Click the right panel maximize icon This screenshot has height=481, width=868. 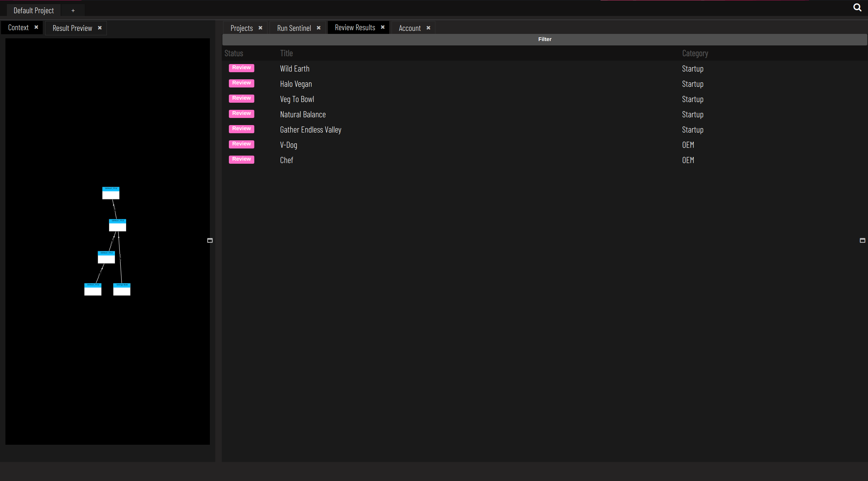coord(863,240)
